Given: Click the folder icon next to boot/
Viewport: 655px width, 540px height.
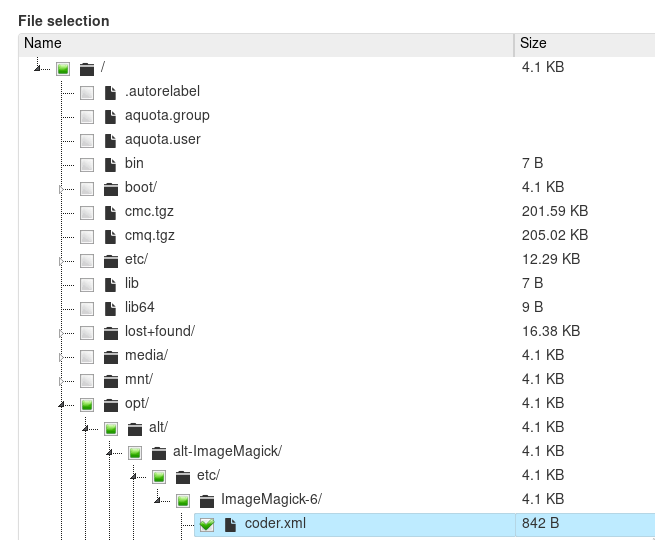Looking at the screenshot, I should [x=111, y=188].
